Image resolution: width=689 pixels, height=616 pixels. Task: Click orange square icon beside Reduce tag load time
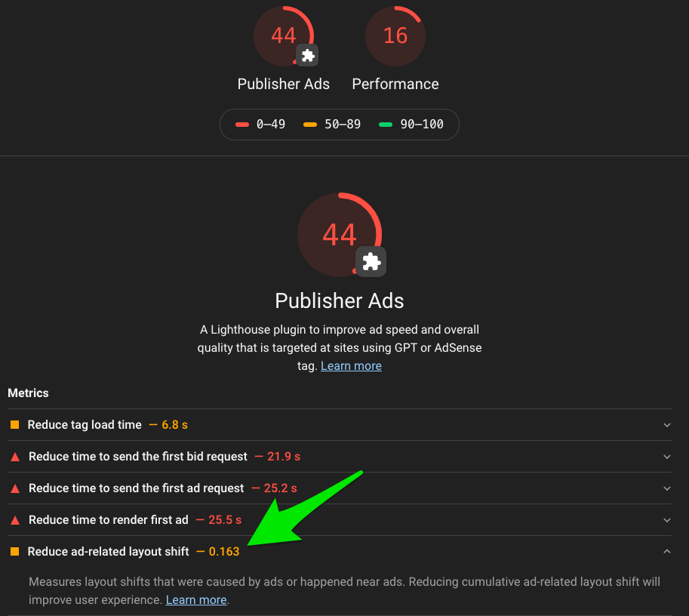point(15,425)
